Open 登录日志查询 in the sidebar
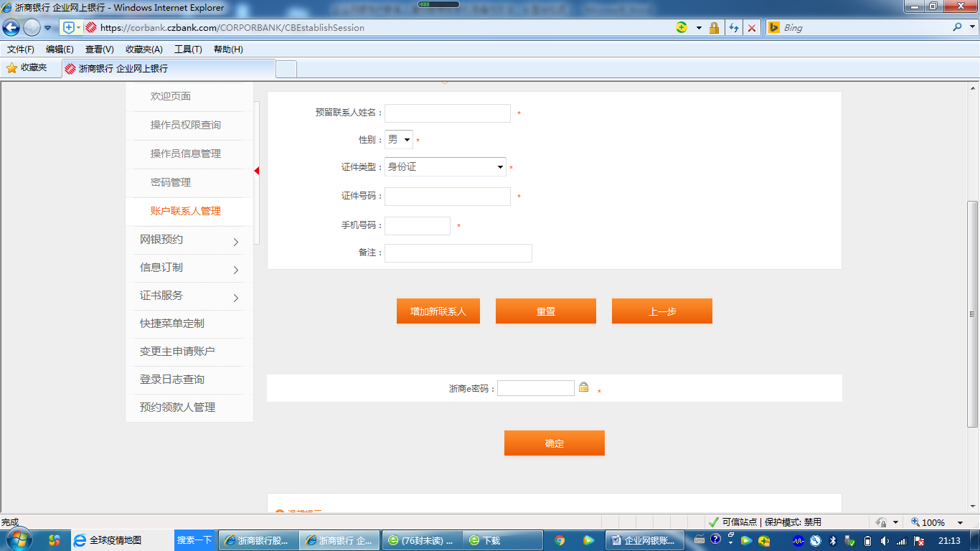Screen dimensions: 980x551 pyautogui.click(x=172, y=380)
